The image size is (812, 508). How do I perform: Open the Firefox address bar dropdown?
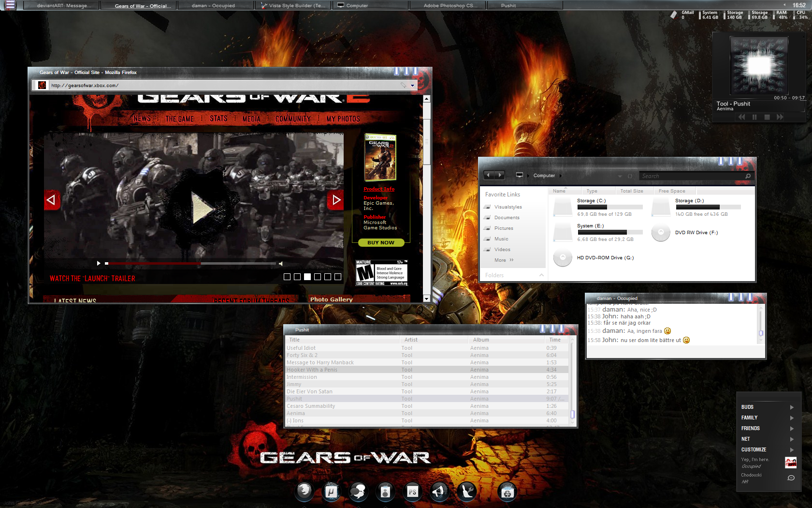(412, 86)
